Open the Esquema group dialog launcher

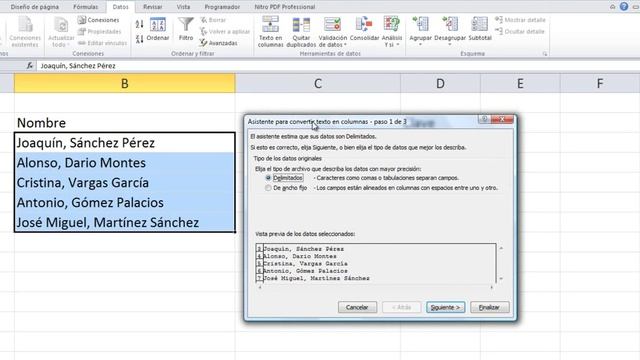[545, 53]
